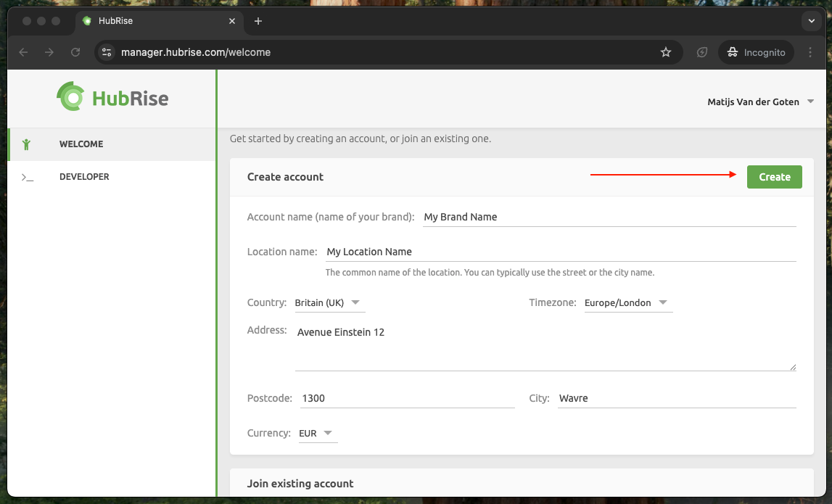The height and width of the screenshot is (504, 832).
Task: Reload the page using the refresh icon
Action: (x=75, y=52)
